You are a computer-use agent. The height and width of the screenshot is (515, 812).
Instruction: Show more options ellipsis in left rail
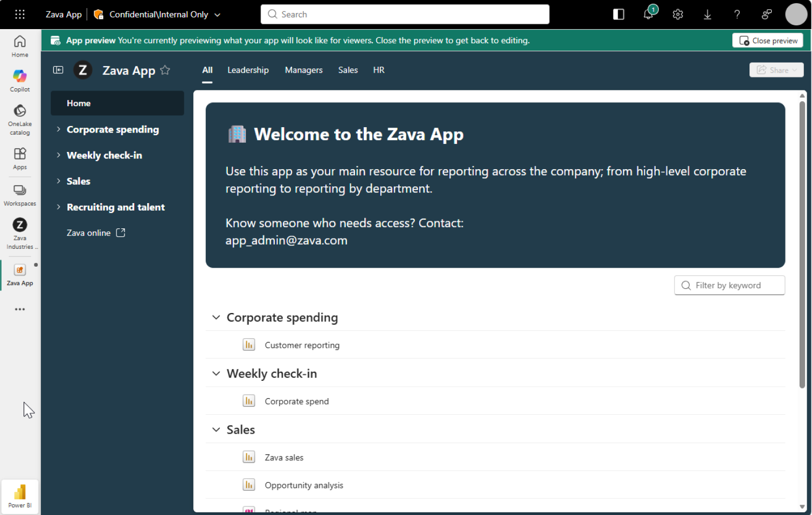[20, 309]
